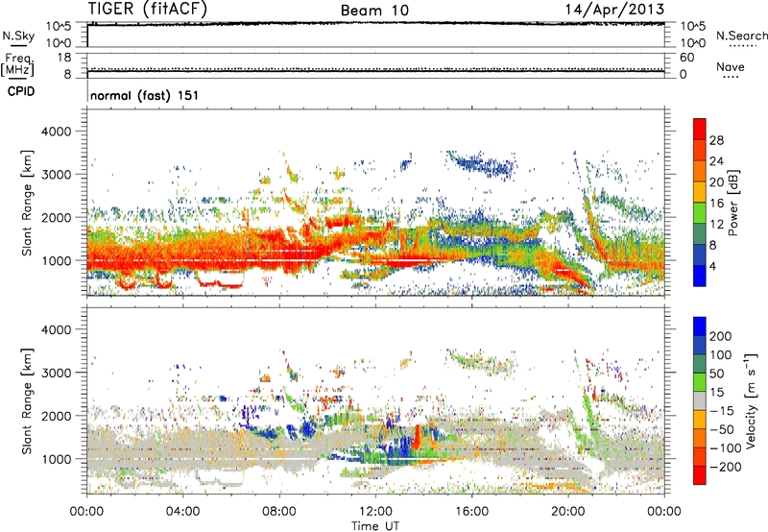
Task: Click the 3000 tick on the velocity panel
Action: pos(56,373)
